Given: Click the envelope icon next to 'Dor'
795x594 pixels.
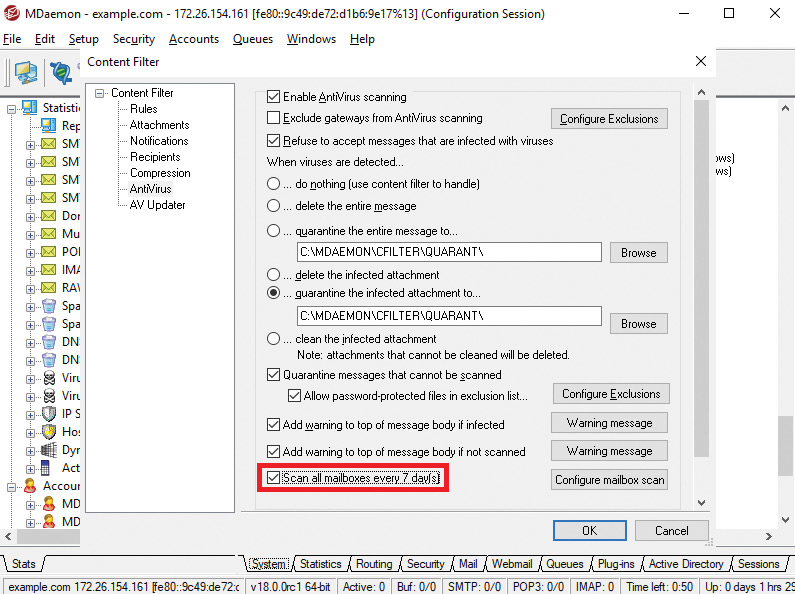Looking at the screenshot, I should tap(48, 216).
